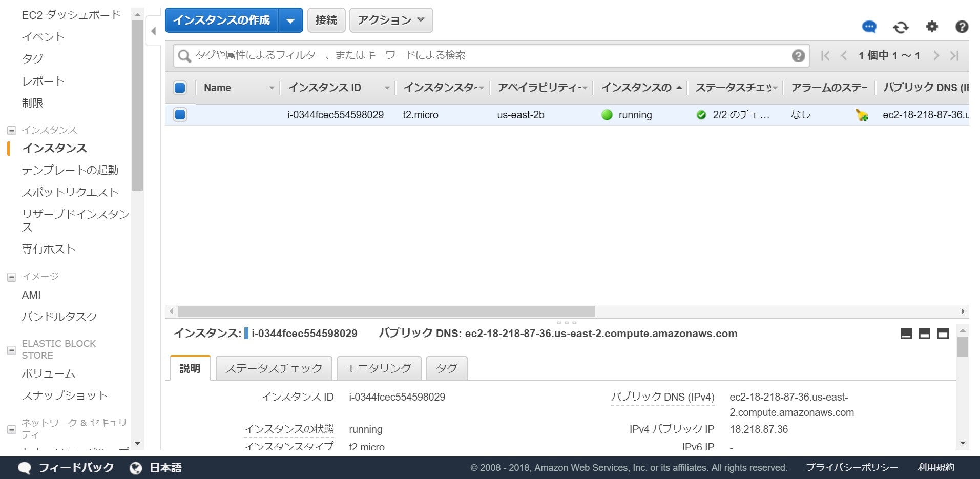Click the green status check passed icon
The image size is (980, 479).
click(701, 115)
